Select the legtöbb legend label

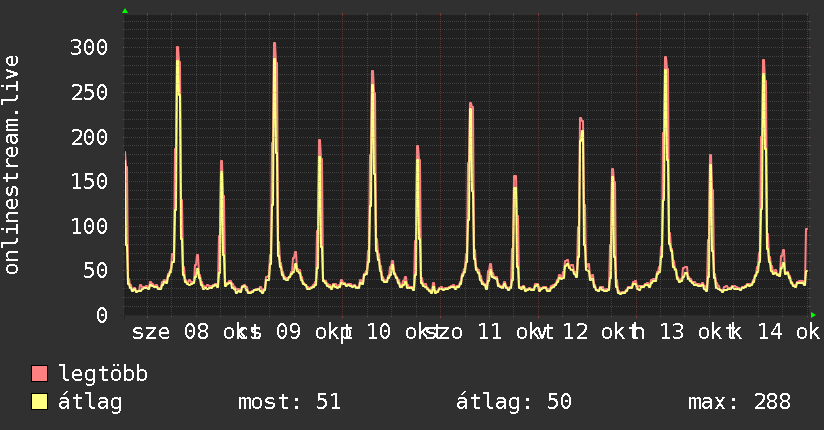tap(103, 374)
